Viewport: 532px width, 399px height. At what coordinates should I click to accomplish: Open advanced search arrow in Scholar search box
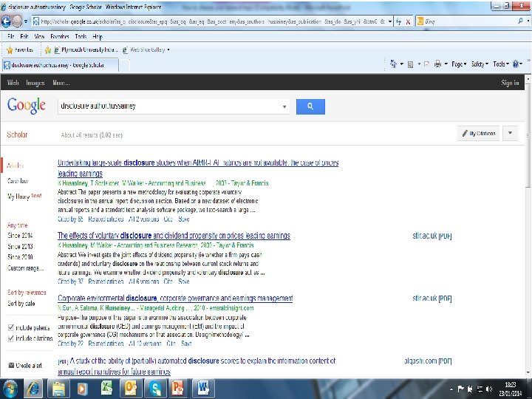(x=284, y=106)
